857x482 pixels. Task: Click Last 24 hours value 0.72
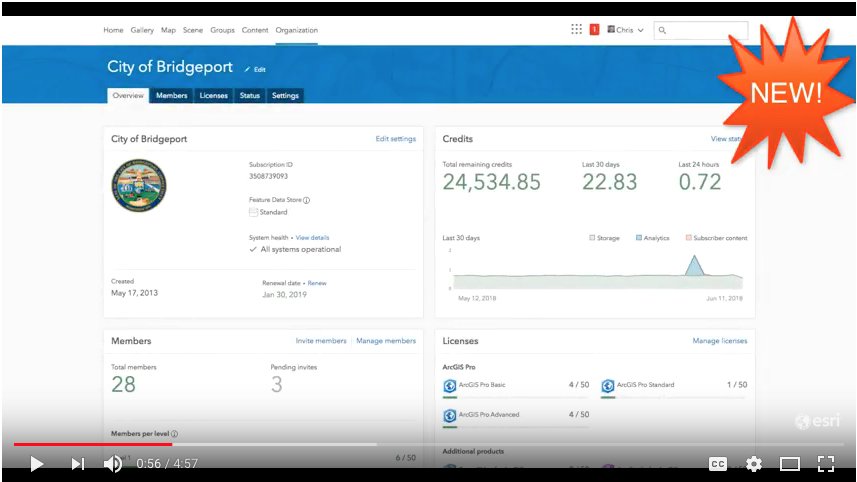[x=700, y=182]
